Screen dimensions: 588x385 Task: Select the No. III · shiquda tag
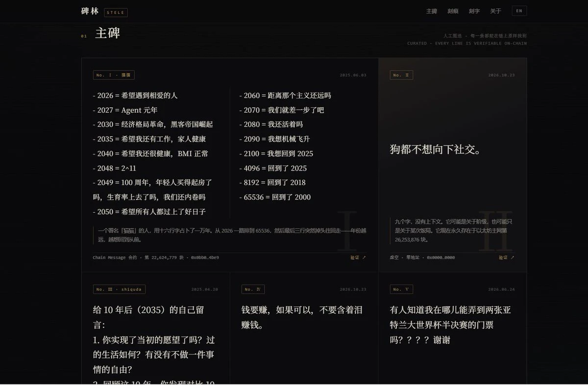tap(119, 289)
